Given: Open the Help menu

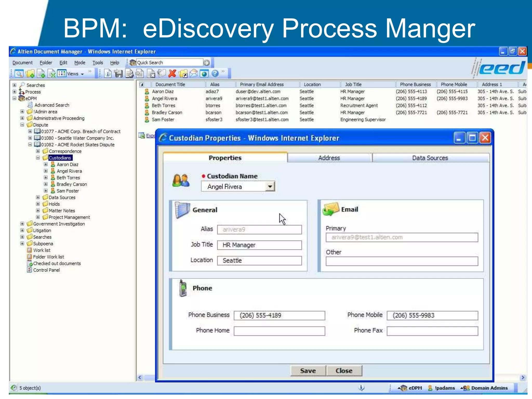Looking at the screenshot, I should 115,63.
